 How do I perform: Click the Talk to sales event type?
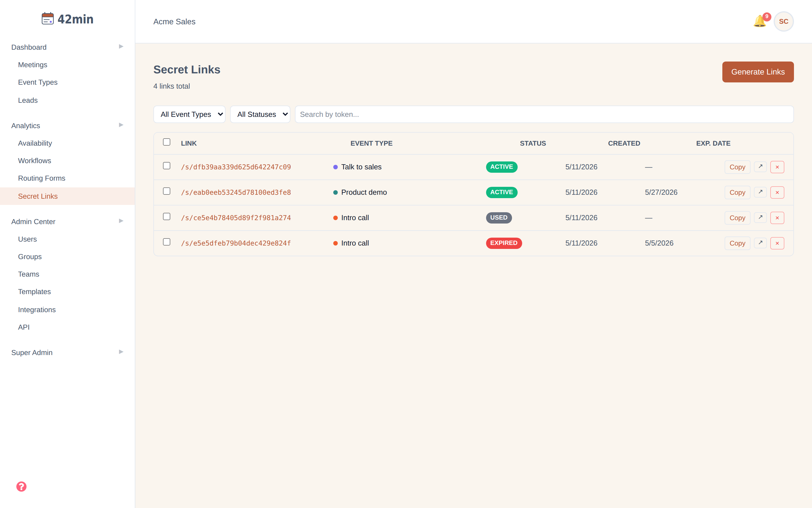coord(361,167)
